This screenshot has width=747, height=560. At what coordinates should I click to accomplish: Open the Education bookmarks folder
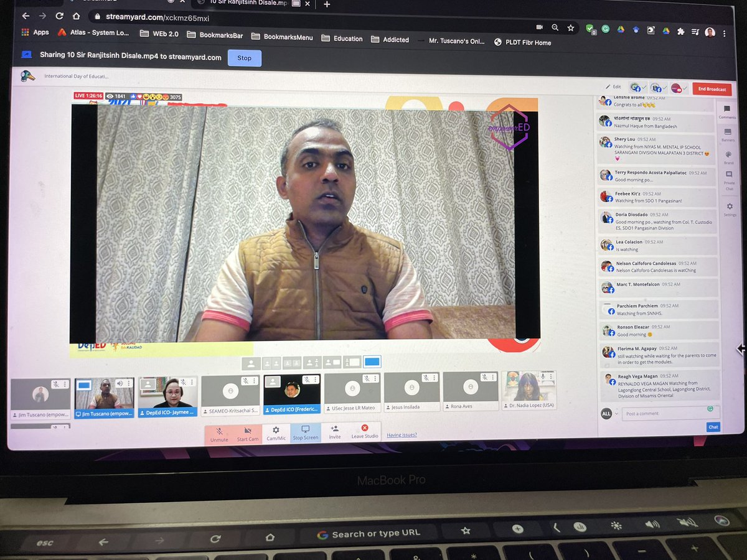point(342,39)
